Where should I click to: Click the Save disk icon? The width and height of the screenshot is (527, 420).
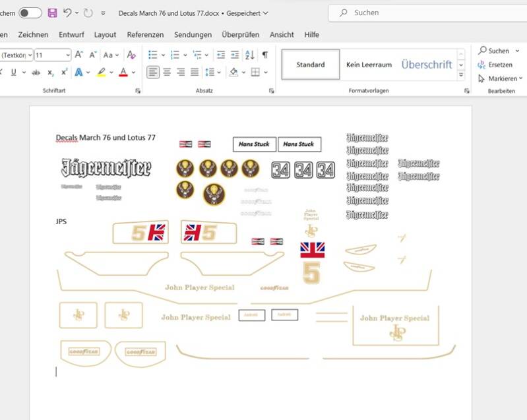point(52,13)
